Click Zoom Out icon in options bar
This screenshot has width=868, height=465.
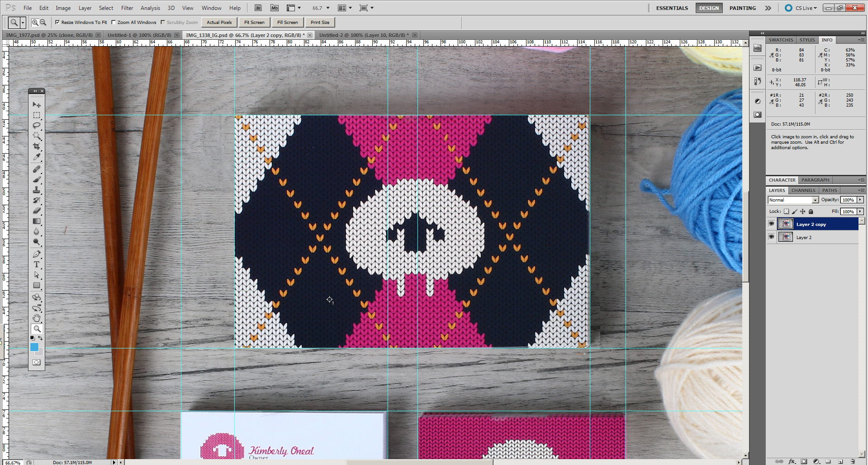43,22
